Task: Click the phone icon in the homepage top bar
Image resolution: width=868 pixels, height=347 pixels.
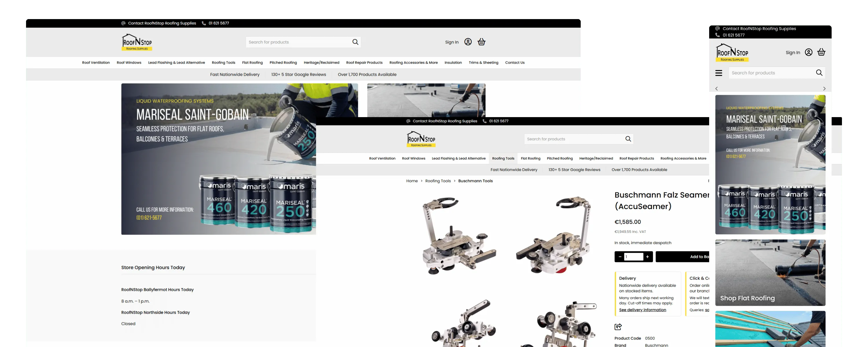Action: [x=204, y=23]
